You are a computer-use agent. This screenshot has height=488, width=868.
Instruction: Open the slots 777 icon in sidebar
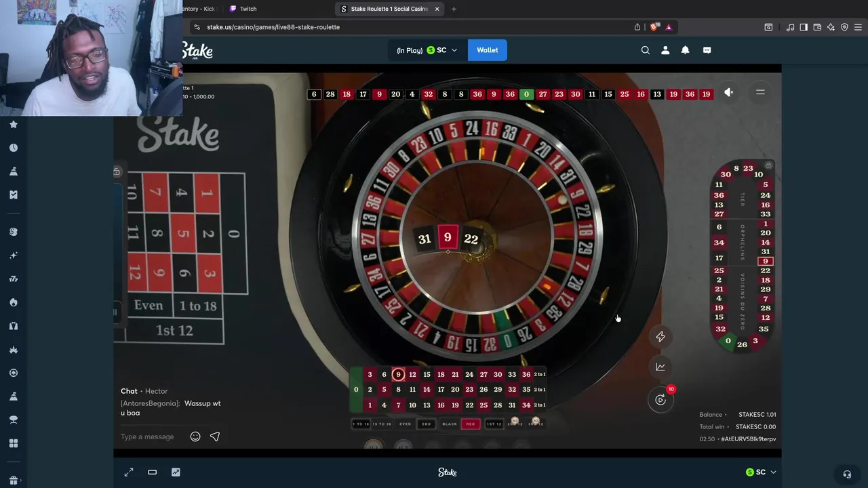pos(14,279)
